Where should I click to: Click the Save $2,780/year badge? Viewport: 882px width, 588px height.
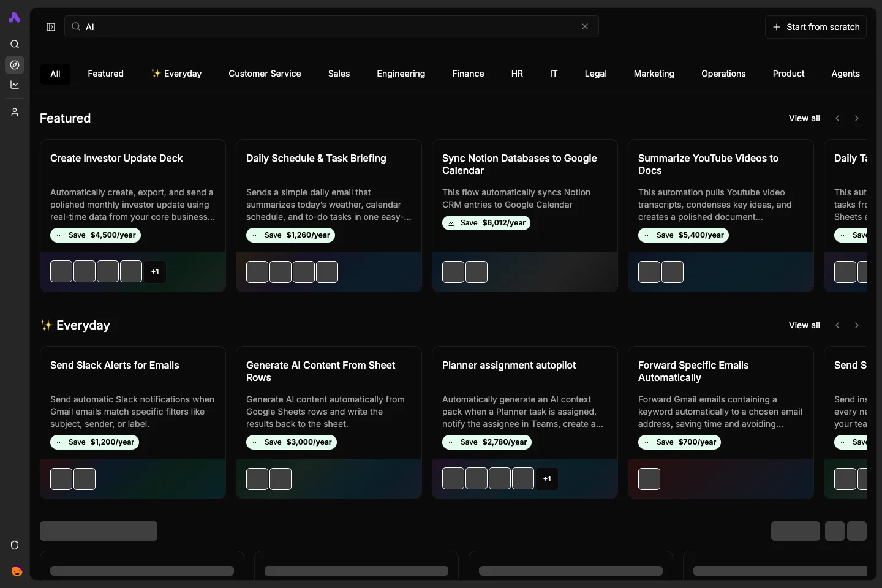click(487, 442)
